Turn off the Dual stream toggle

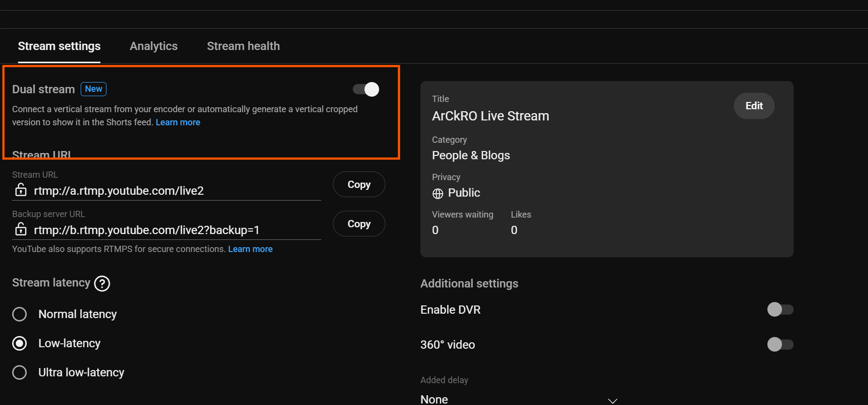pyautogui.click(x=366, y=89)
